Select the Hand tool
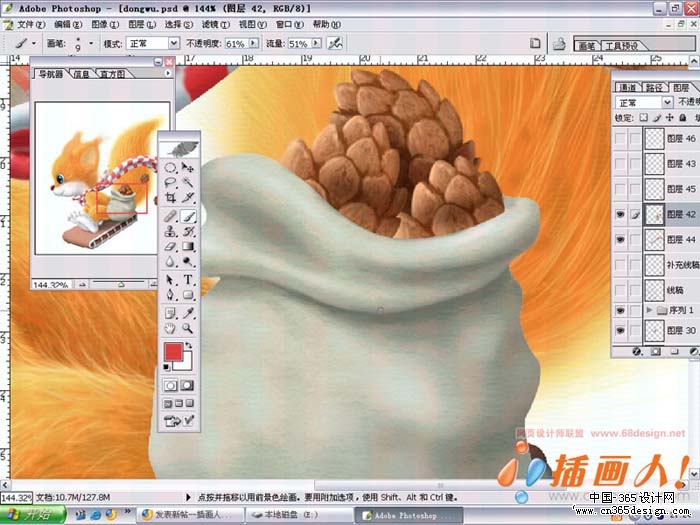The image size is (700, 525). pos(170,329)
